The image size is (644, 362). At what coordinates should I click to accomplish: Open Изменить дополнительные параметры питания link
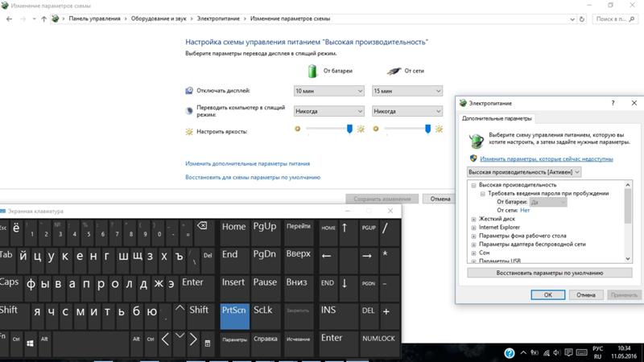click(x=248, y=164)
